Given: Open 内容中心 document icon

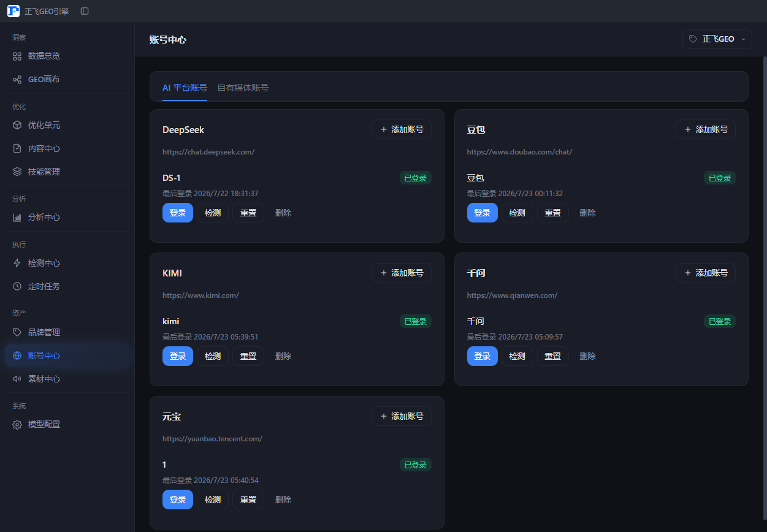Looking at the screenshot, I should click(17, 148).
